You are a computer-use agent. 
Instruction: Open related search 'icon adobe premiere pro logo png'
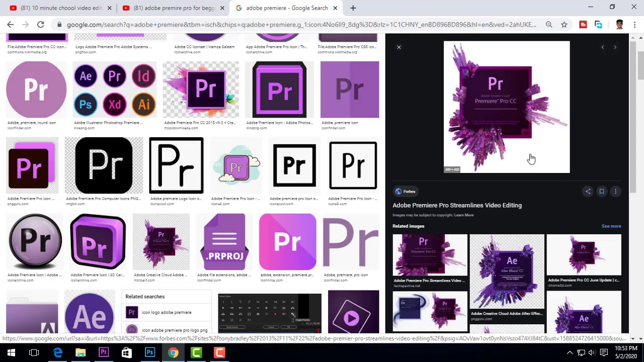(x=167, y=330)
